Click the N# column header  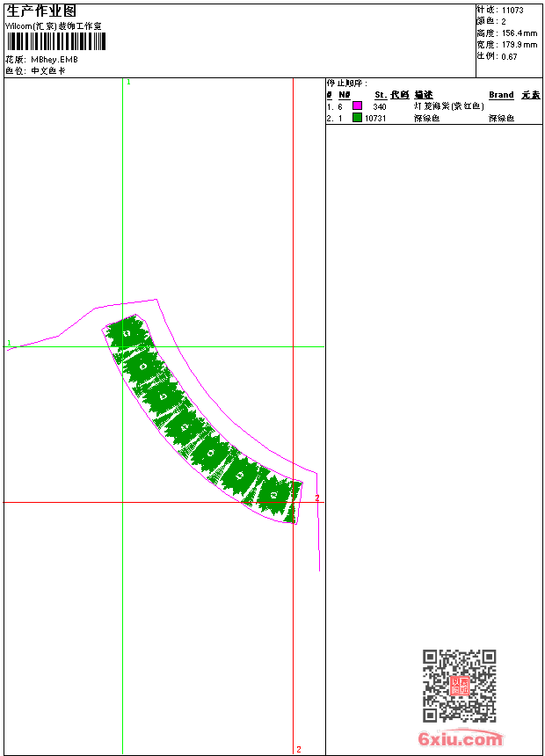[345, 95]
